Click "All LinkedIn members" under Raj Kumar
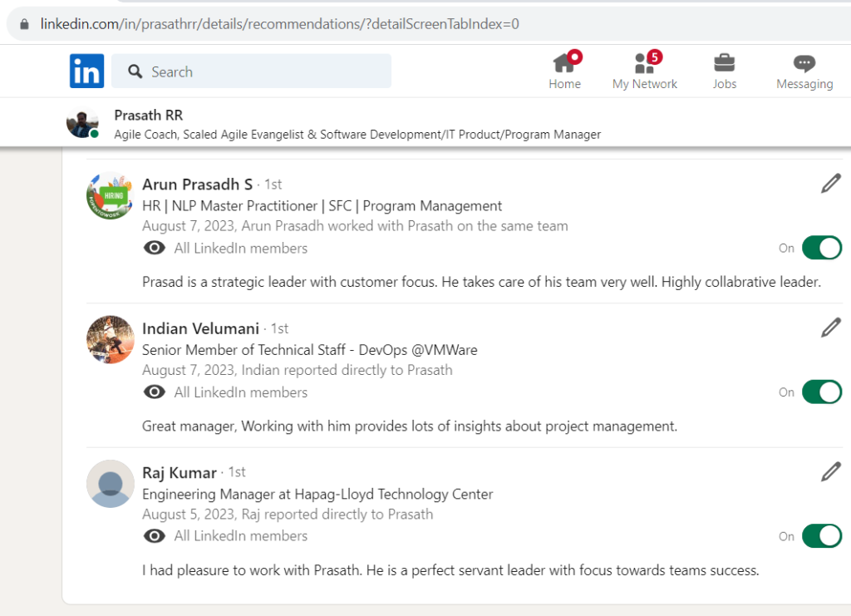The height and width of the screenshot is (616, 851). pyautogui.click(x=241, y=536)
